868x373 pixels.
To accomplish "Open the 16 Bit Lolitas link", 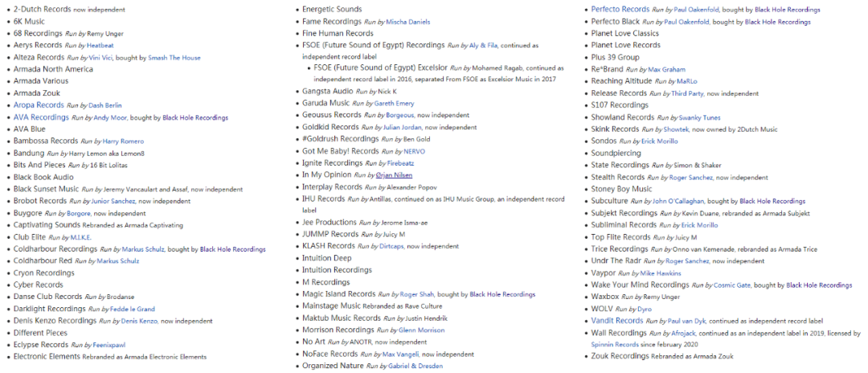I will (x=108, y=165).
